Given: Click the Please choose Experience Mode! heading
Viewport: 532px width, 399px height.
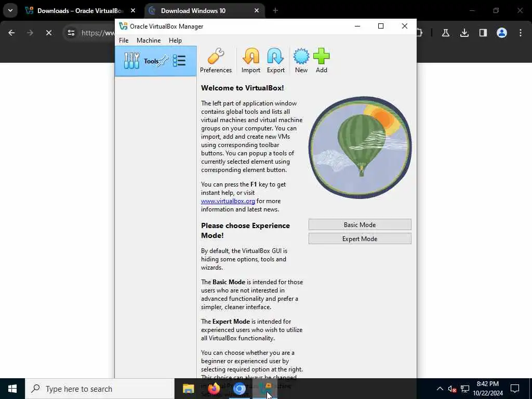Looking at the screenshot, I should click(245, 230).
